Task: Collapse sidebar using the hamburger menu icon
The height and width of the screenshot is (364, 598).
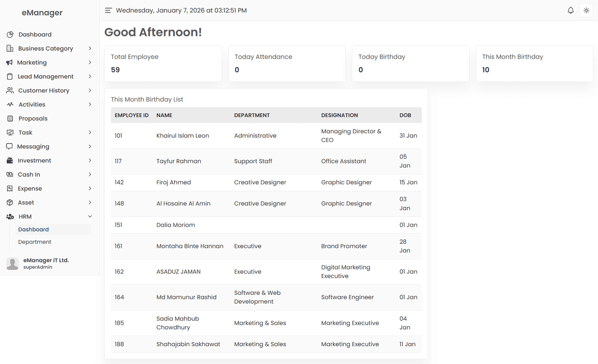Action: click(108, 10)
